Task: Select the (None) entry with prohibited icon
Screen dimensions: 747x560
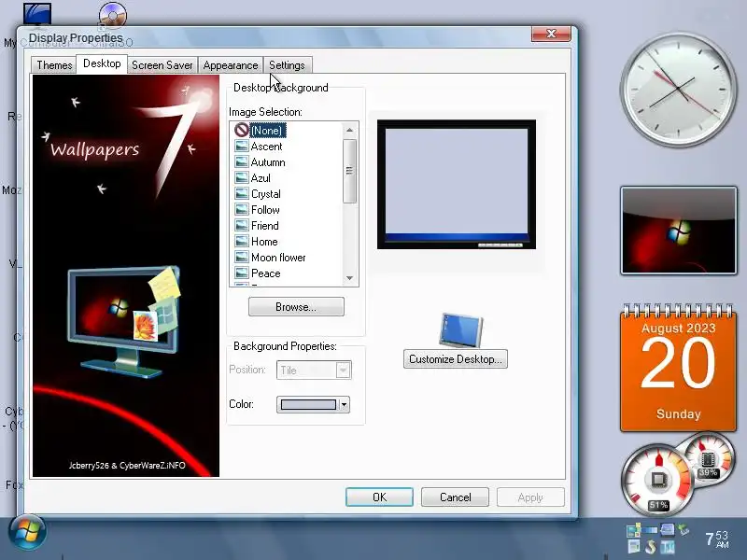Action: (x=261, y=130)
